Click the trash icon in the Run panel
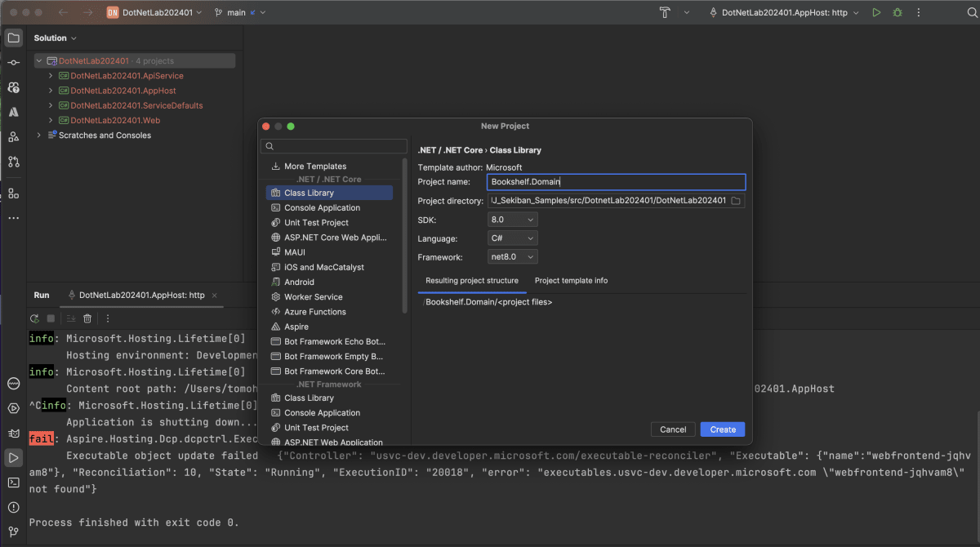 pyautogui.click(x=87, y=318)
